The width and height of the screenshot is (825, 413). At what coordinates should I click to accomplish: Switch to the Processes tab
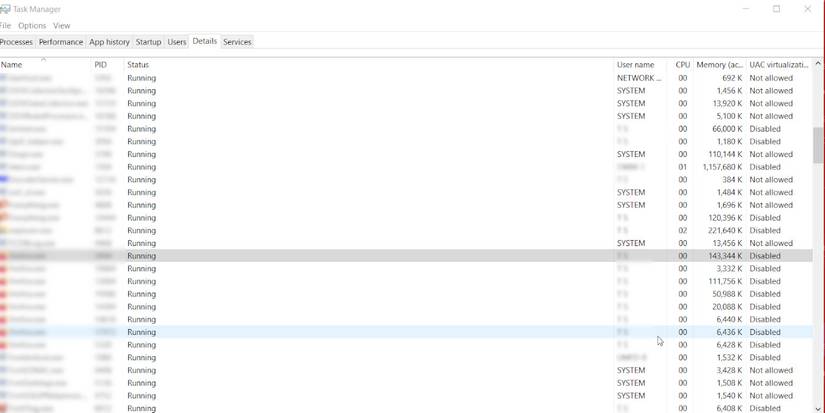coord(17,42)
